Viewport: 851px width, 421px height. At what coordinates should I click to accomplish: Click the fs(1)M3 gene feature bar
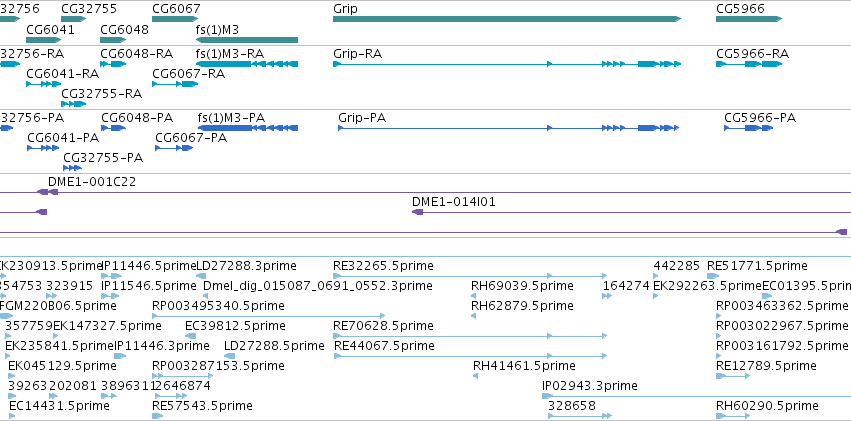point(246,40)
